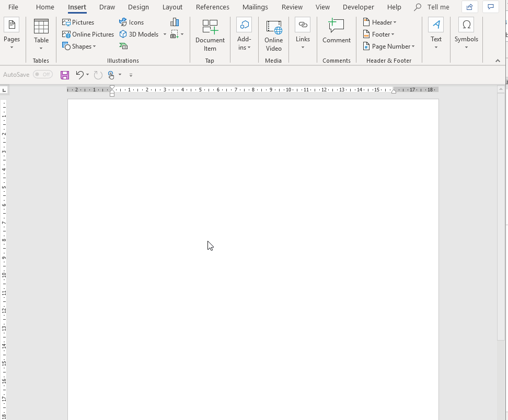This screenshot has width=508, height=420.
Task: Save the document from Quick Access Toolbar
Action: pos(65,75)
